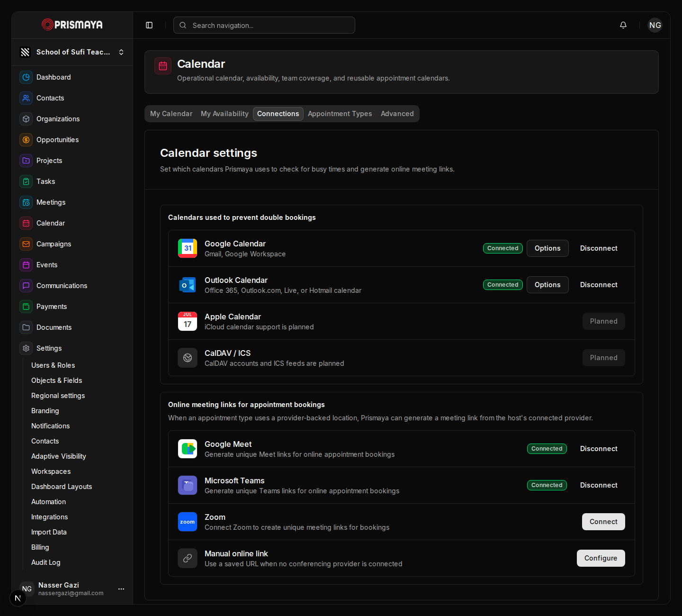The width and height of the screenshot is (682, 616).
Task: Open the user menu ellipsis beside Nasser Gazi
Action: tap(121, 589)
